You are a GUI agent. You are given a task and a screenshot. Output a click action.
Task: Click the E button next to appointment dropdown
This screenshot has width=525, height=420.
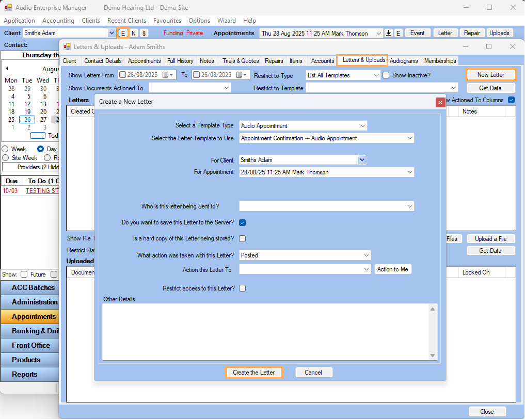coord(398,33)
